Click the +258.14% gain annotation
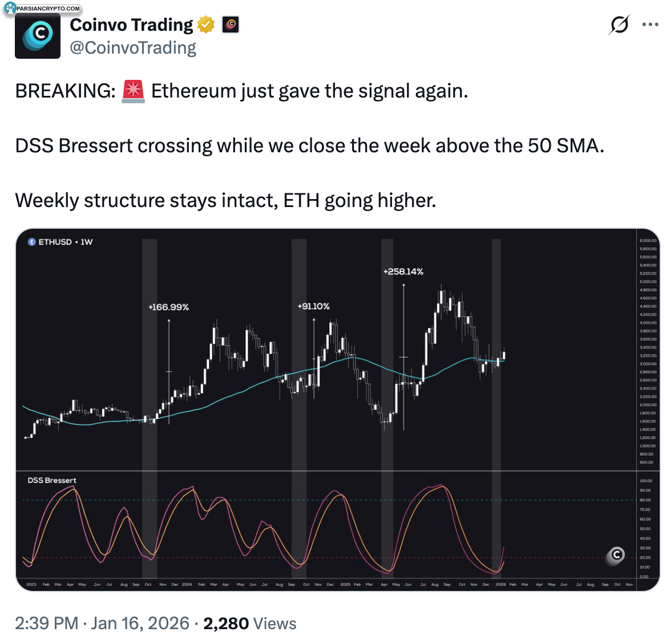 coord(403,272)
